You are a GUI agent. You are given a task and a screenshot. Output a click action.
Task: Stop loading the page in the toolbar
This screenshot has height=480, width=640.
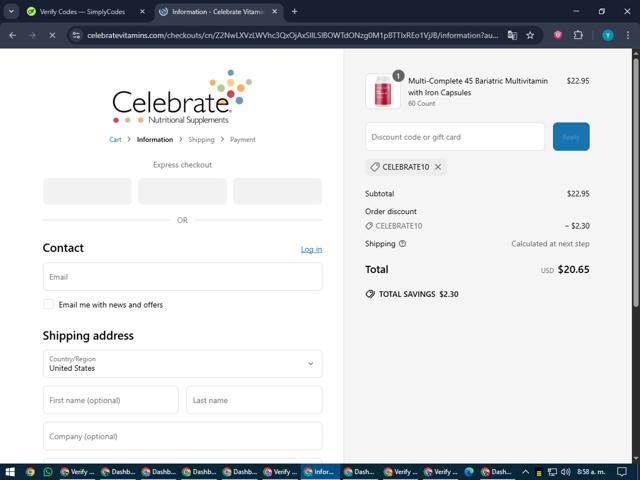pyautogui.click(x=52, y=36)
